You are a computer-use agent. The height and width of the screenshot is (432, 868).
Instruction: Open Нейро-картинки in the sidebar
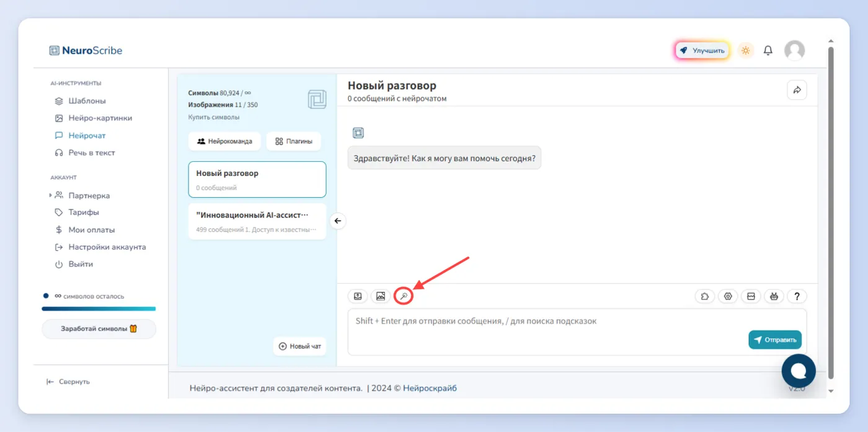[93, 118]
